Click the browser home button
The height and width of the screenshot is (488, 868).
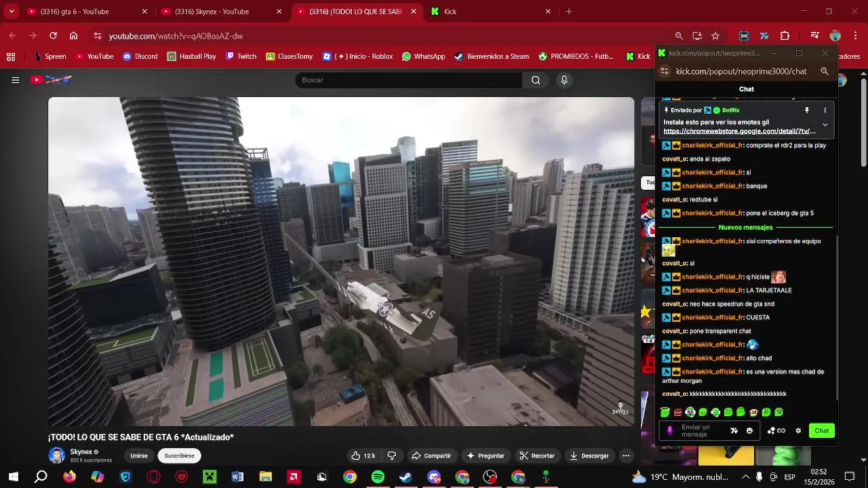[x=73, y=36]
